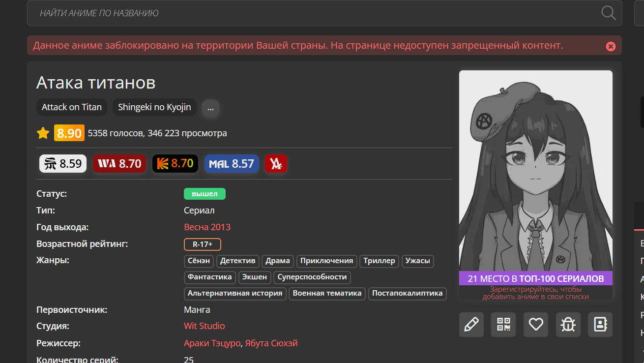The height and width of the screenshot is (363, 644).
Task: Expand more alternative titles with the ellipsis
Action: pos(210,108)
